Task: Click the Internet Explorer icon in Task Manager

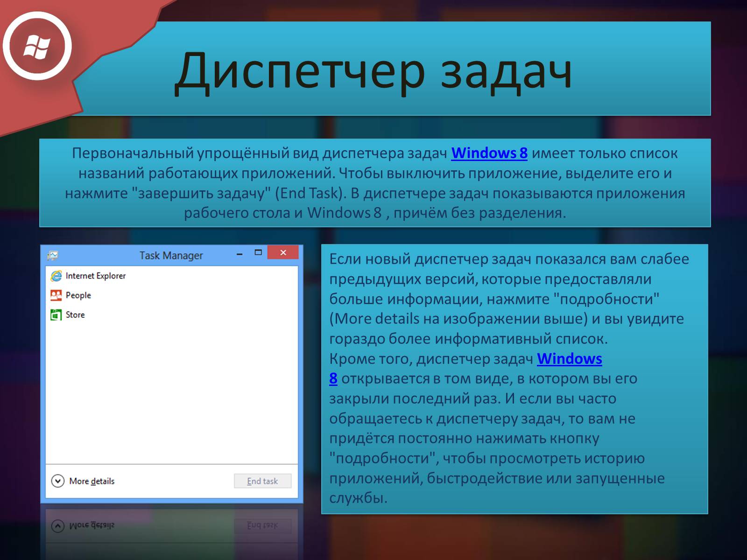Action: [x=56, y=276]
